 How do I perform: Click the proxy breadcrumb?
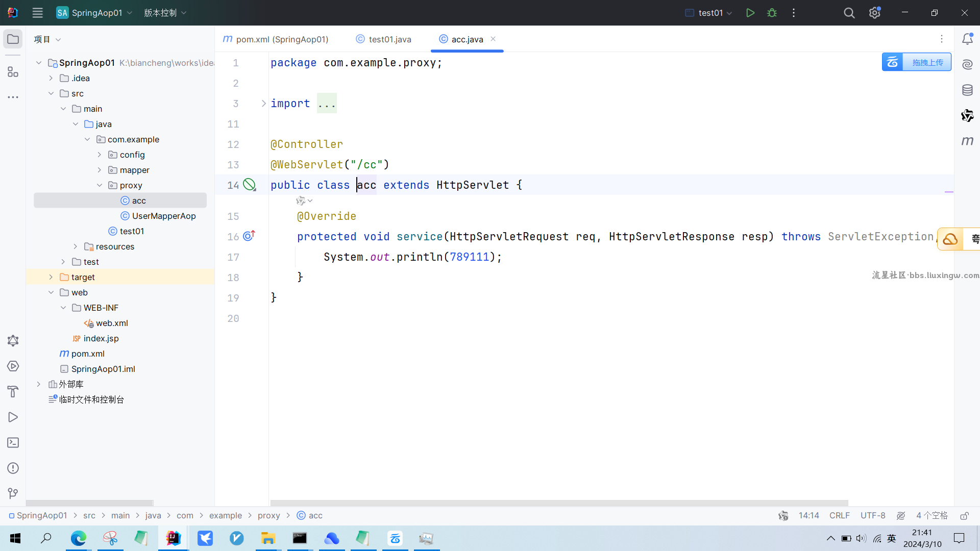[269, 516]
